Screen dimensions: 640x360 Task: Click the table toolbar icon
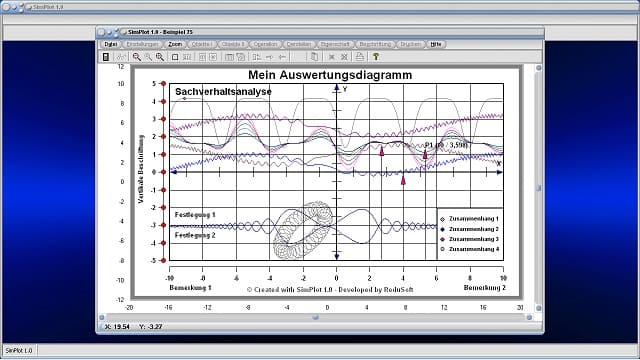(229, 57)
